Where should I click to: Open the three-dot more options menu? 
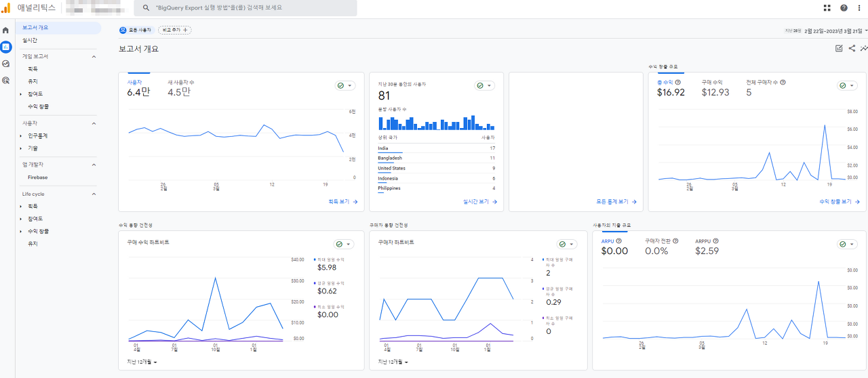(860, 7)
